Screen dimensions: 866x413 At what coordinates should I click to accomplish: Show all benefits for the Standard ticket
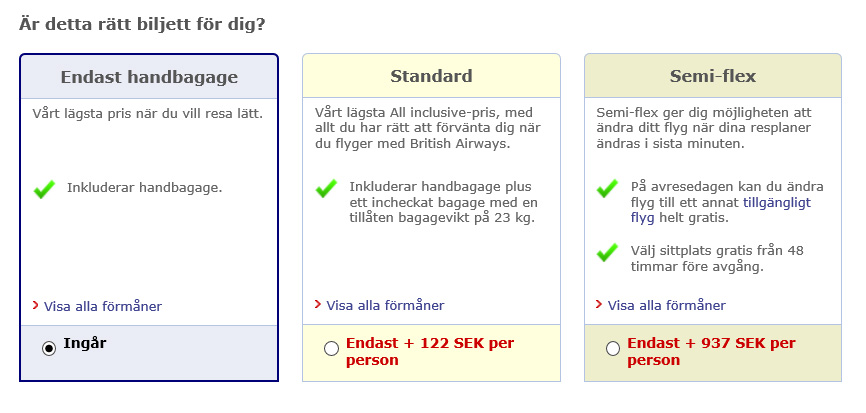point(385,305)
